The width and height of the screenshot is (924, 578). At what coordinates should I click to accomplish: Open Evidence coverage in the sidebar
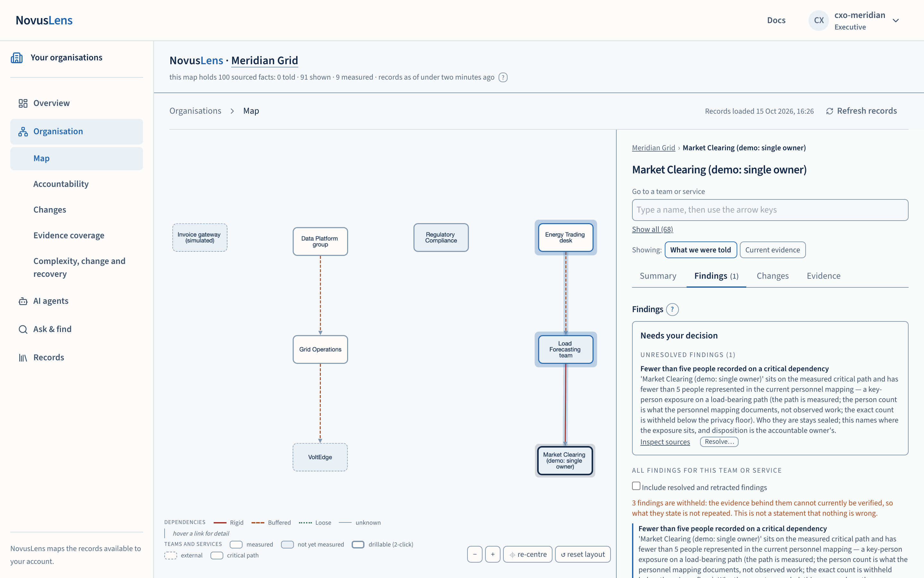point(77,235)
